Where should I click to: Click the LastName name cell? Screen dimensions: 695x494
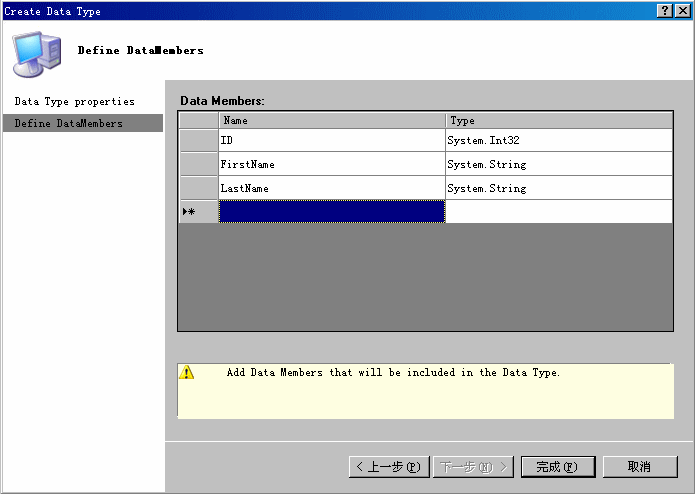(331, 188)
